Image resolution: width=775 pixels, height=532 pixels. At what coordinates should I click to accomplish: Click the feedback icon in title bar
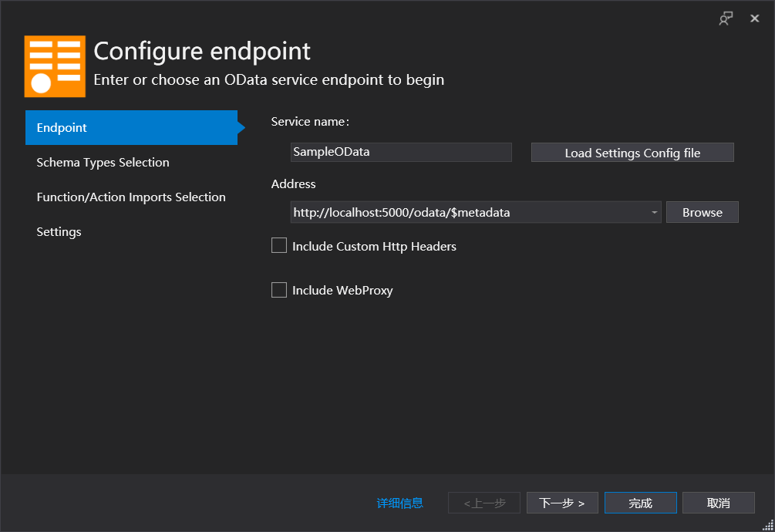[726, 19]
